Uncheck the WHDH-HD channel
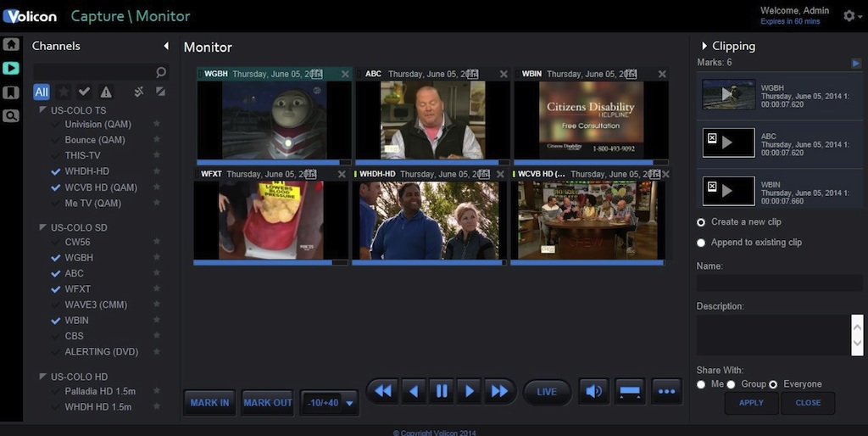Image resolution: width=868 pixels, height=436 pixels. coord(55,171)
